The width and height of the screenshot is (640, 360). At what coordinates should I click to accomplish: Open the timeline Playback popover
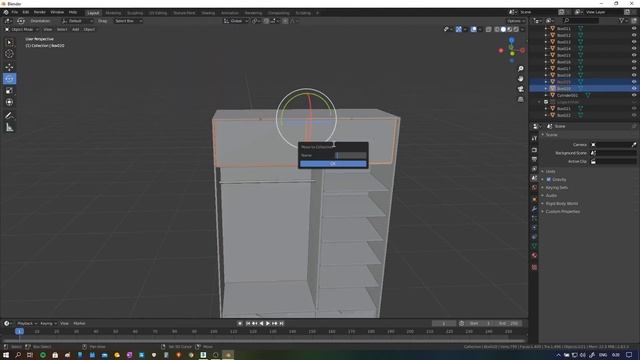coord(27,323)
